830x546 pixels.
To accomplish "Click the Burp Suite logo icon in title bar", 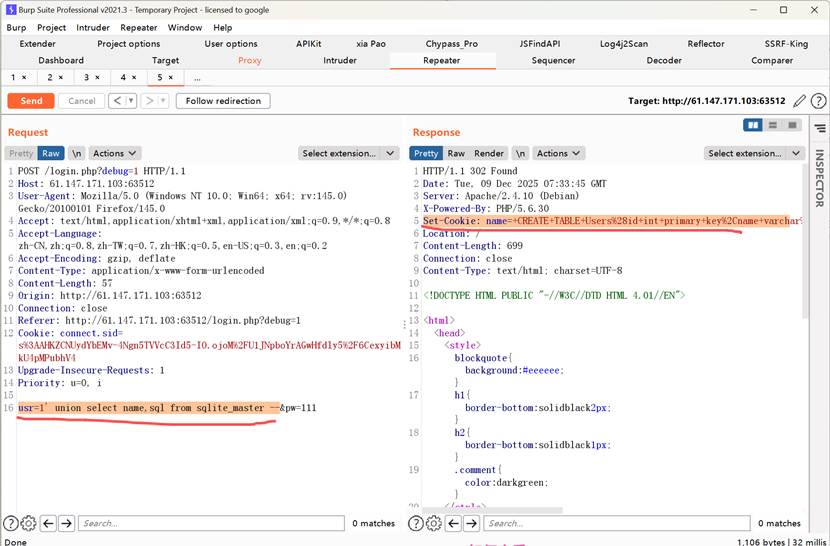I will click(x=11, y=10).
